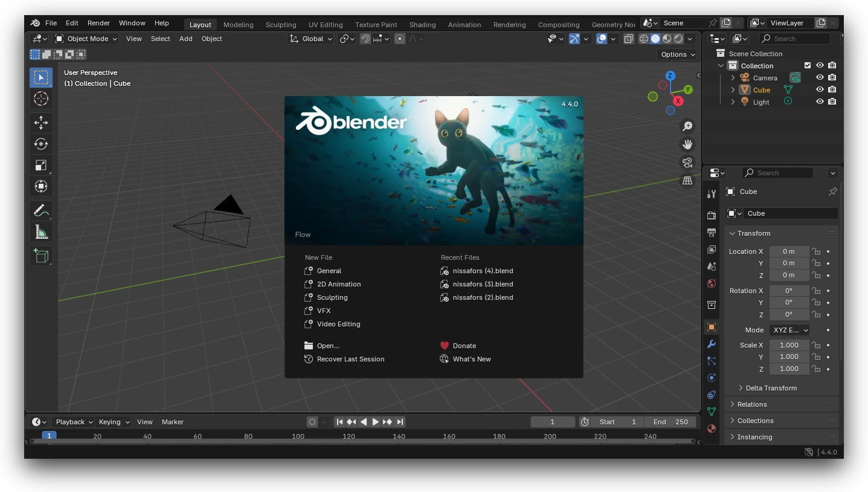Select the Measure tool
The image size is (868, 492).
click(41, 232)
